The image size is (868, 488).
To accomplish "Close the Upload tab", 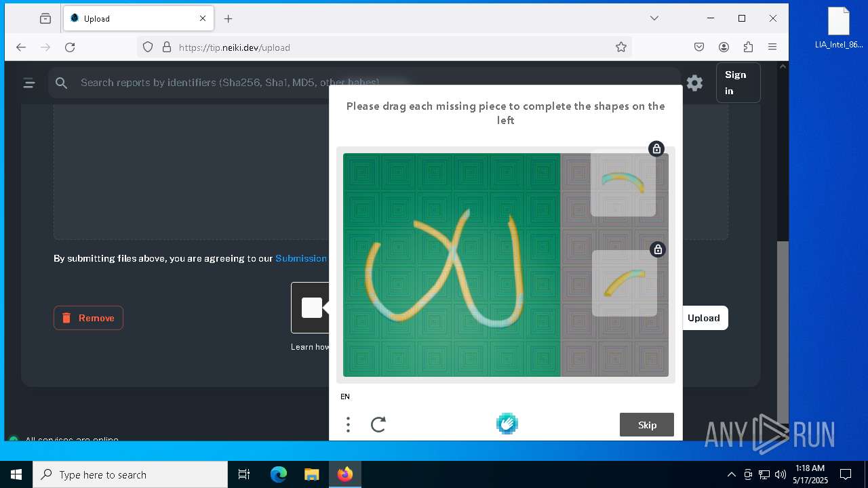I will click(203, 18).
